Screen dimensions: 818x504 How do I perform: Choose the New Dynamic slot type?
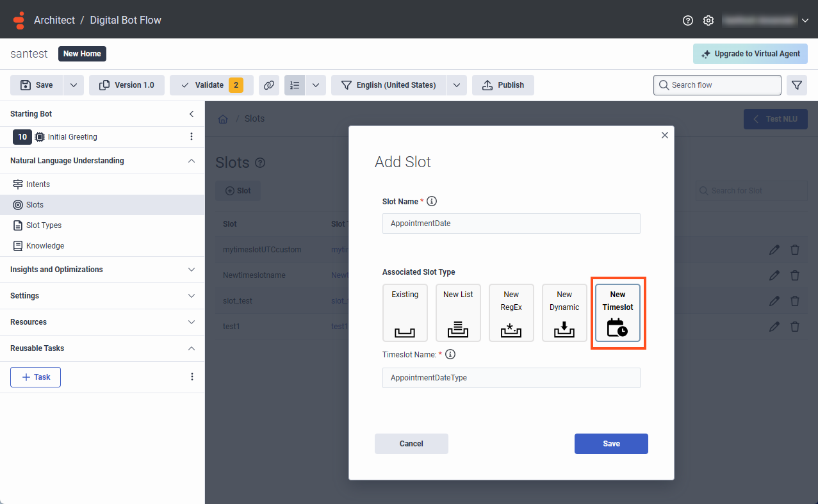(x=564, y=313)
